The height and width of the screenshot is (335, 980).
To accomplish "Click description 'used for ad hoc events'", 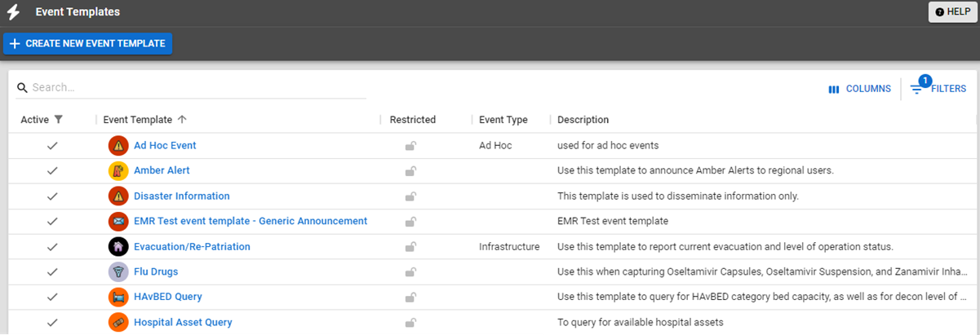I will (x=608, y=146).
